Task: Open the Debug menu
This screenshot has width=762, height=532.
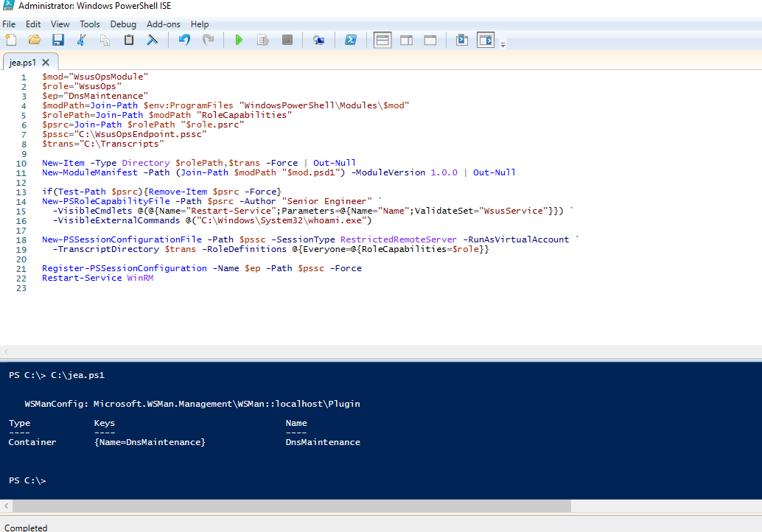Action: (123, 24)
